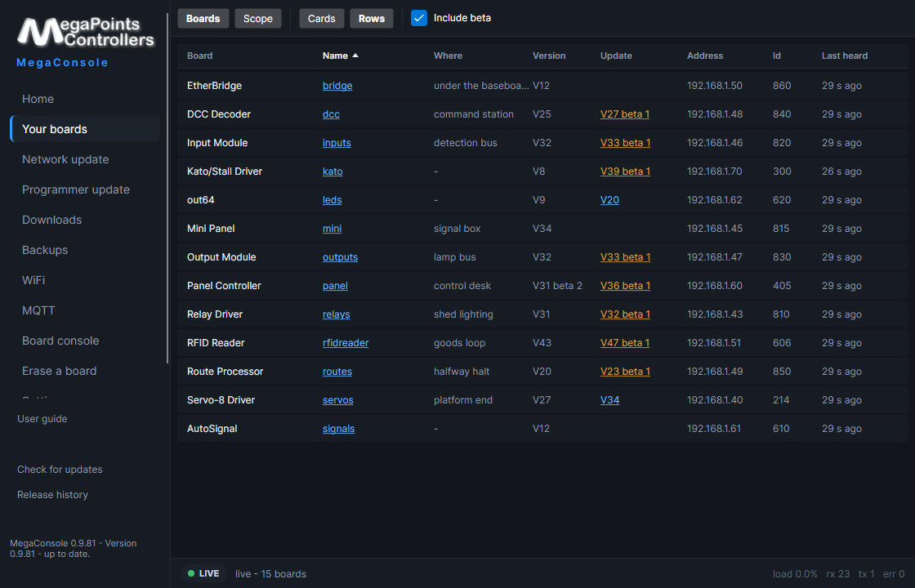Click the V20 update for leds

coord(609,200)
